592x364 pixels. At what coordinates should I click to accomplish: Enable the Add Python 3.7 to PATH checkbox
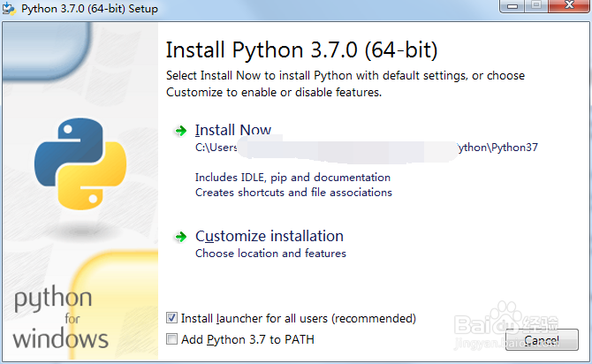[x=171, y=339]
